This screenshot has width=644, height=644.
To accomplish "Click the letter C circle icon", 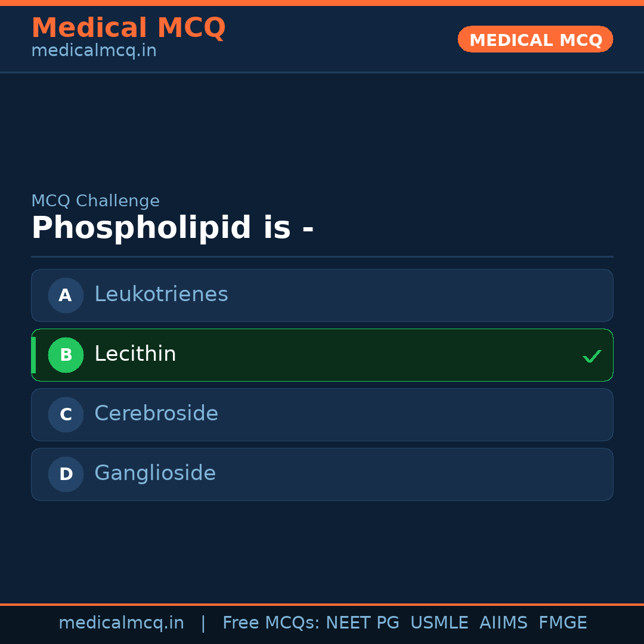I will 66,414.
